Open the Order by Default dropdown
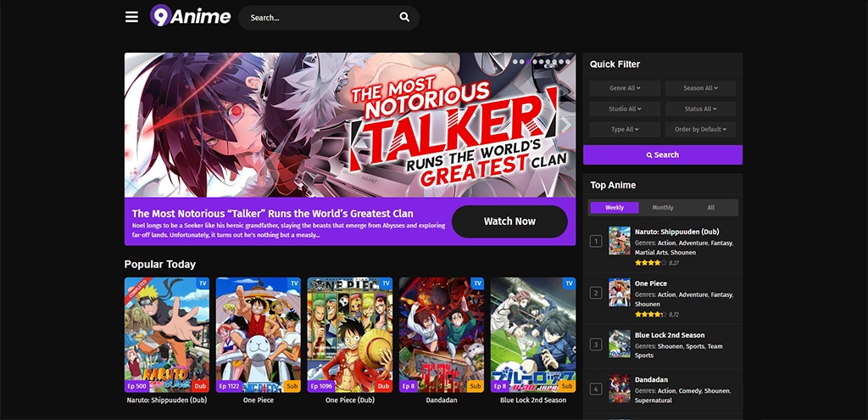The height and width of the screenshot is (420, 868). (700, 129)
